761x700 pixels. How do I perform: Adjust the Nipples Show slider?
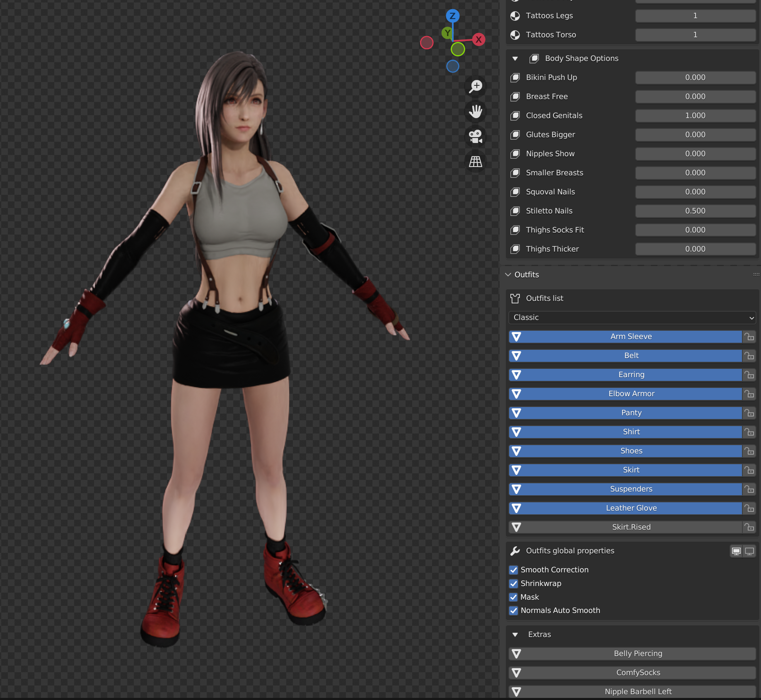click(696, 154)
